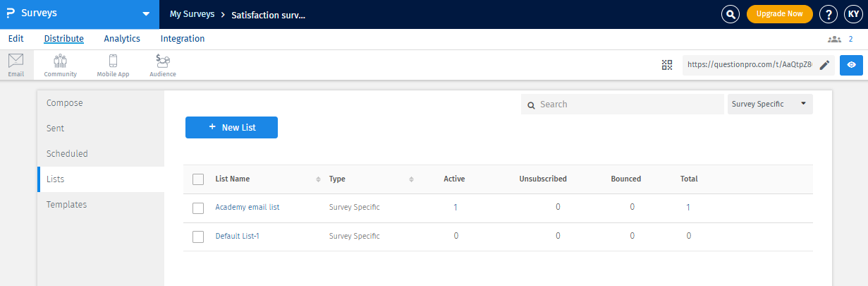Toggle the select-all lists header checkbox
The width and height of the screenshot is (868, 286).
click(198, 179)
